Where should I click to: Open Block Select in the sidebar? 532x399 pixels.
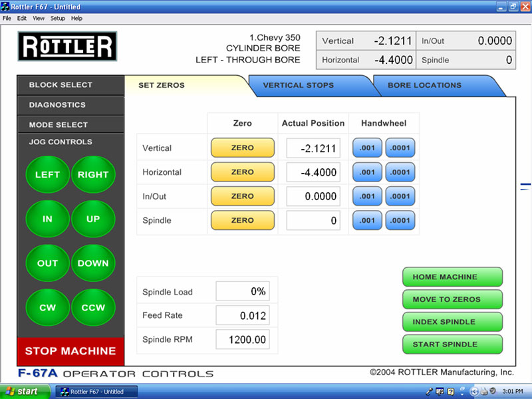click(61, 85)
